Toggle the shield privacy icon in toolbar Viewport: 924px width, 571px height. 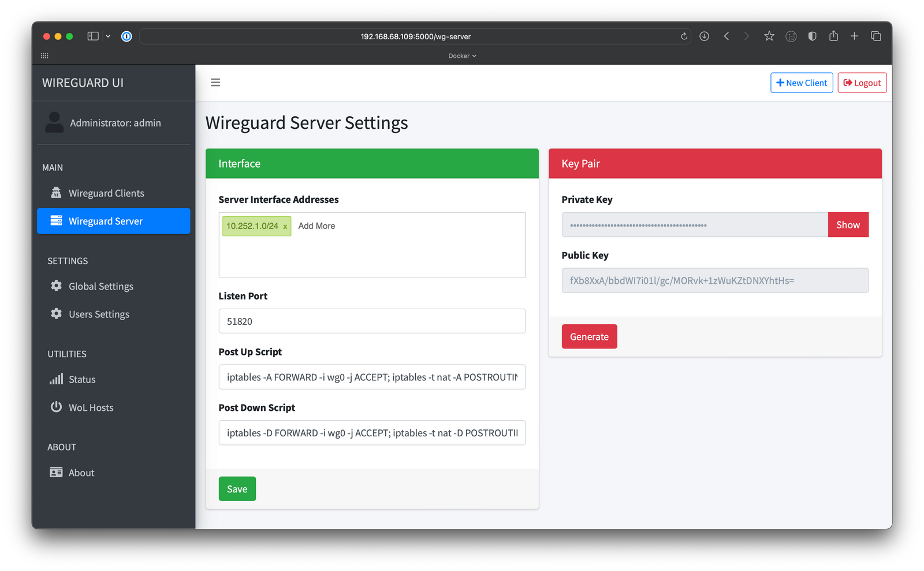coord(812,36)
